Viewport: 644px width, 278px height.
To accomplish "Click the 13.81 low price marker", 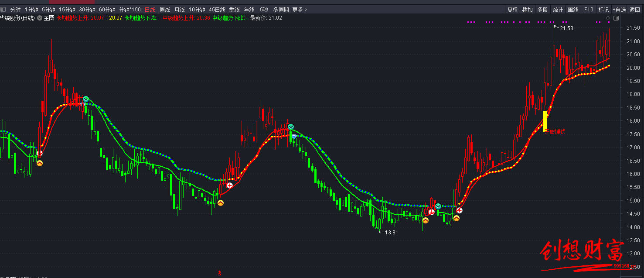I will 392,233.
